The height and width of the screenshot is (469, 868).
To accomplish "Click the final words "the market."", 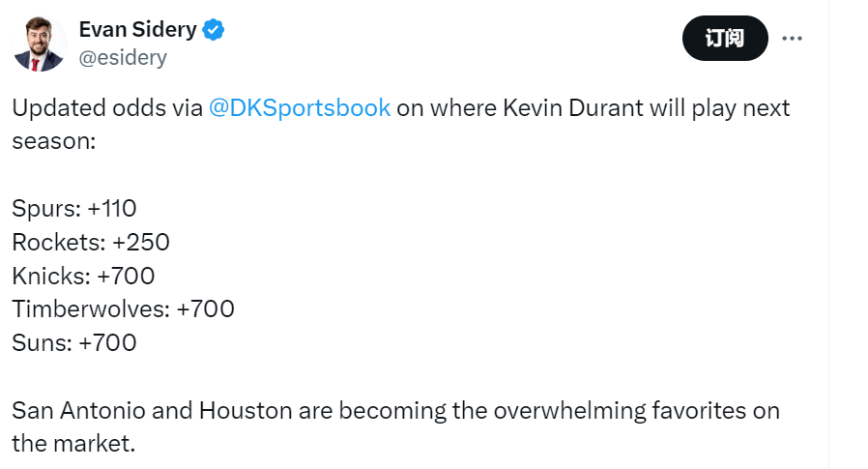I will click(x=73, y=444).
